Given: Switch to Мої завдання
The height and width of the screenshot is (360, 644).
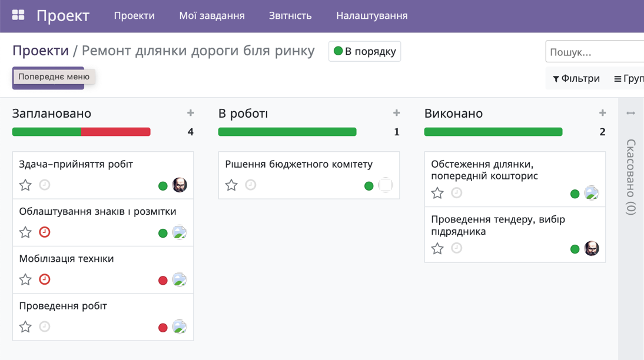Looking at the screenshot, I should (x=211, y=16).
